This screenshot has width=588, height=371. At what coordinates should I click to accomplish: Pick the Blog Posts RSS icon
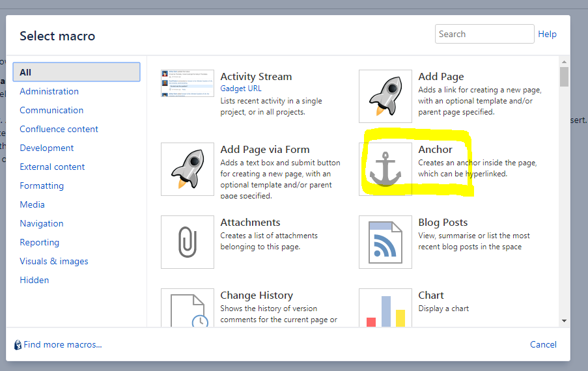(385, 242)
